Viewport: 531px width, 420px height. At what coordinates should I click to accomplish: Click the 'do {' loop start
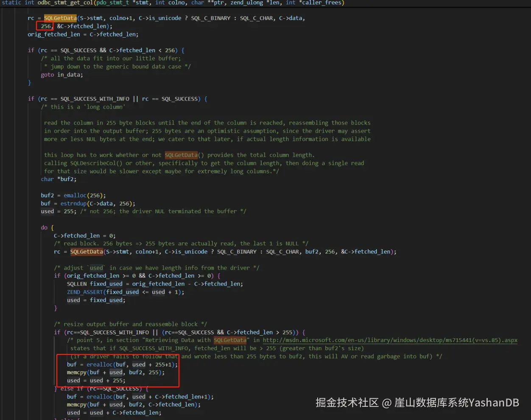pyautogui.click(x=47, y=228)
